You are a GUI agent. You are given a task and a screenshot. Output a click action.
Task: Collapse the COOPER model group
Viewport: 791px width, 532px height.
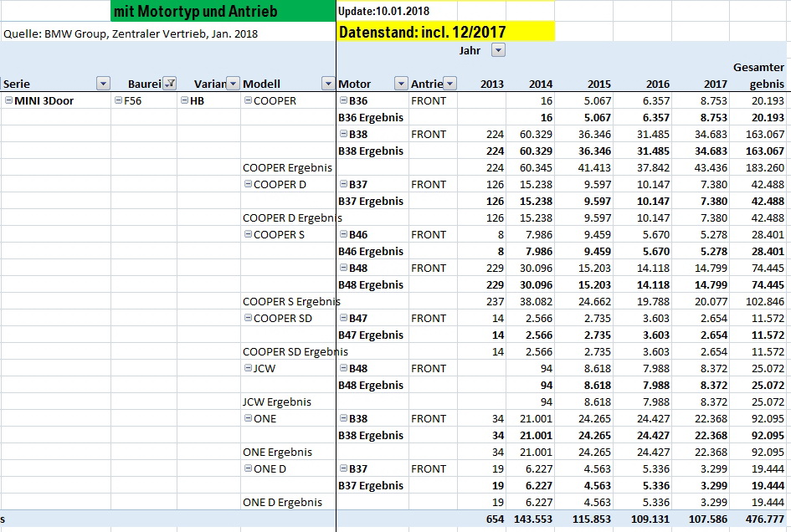(x=249, y=100)
